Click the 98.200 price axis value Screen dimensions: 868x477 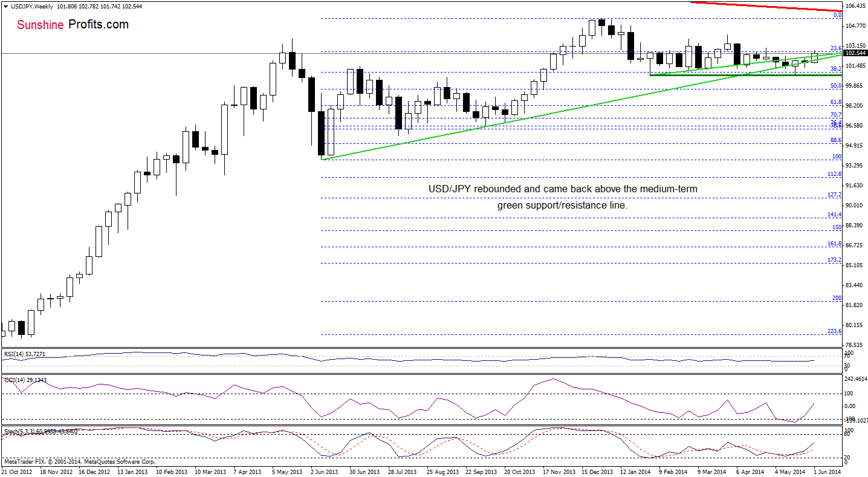coord(855,106)
